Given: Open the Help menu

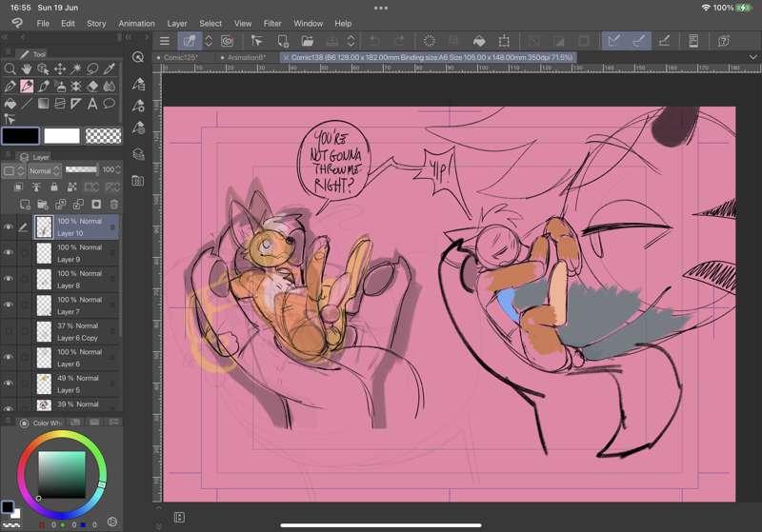Looking at the screenshot, I should coord(343,23).
